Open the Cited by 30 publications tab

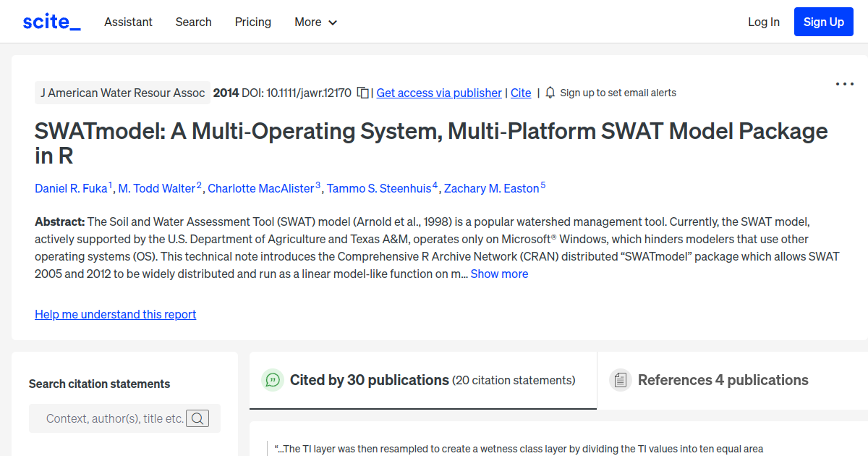(x=368, y=379)
